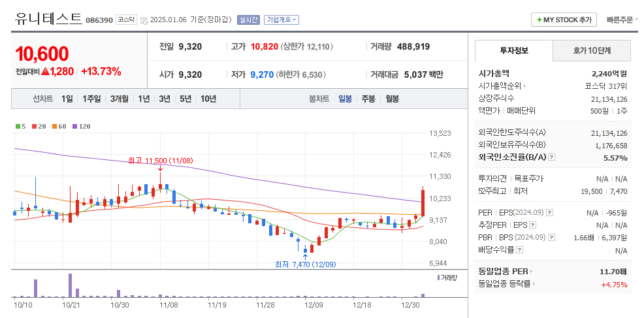
Task: Click the MY STOCK 추가 button
Action: point(564,20)
